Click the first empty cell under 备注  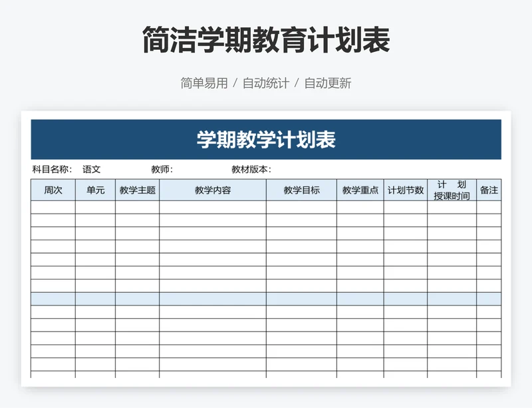click(489, 207)
